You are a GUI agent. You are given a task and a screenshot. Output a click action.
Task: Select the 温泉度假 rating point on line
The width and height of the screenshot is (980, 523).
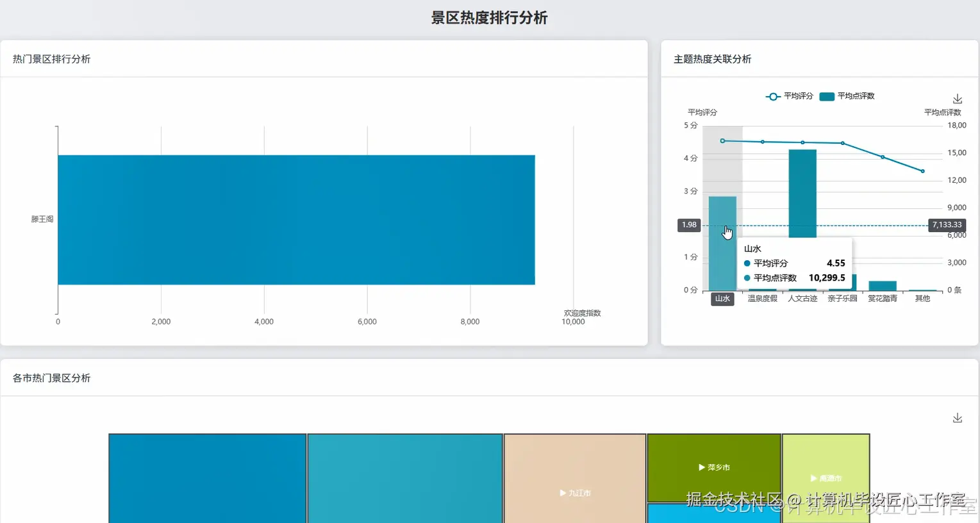[x=763, y=142]
